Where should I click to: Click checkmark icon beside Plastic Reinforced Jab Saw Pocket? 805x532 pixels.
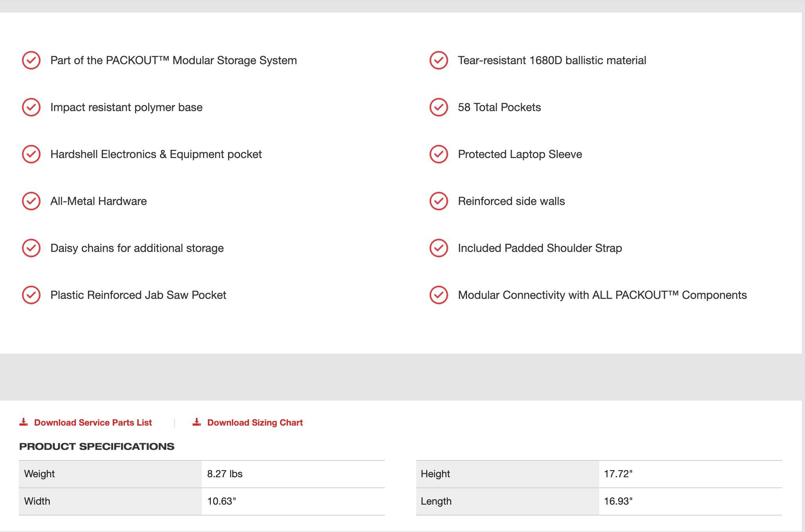click(31, 295)
